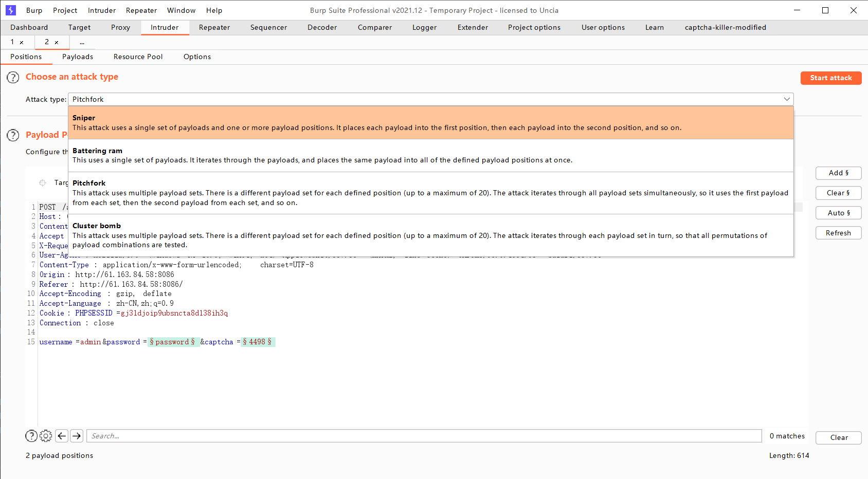
Task: Click the Referer header line
Action: (111, 284)
